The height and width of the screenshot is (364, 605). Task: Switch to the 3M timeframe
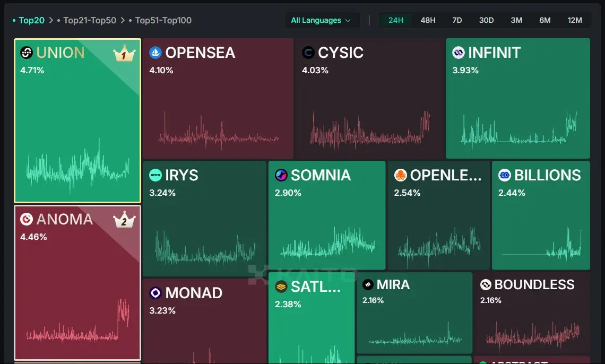[517, 20]
